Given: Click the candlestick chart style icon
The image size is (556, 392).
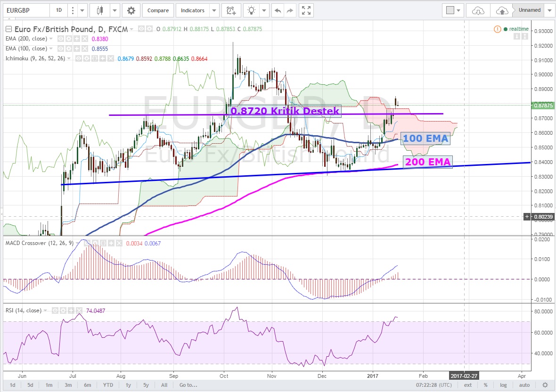Looking at the screenshot, I should pos(99,10).
